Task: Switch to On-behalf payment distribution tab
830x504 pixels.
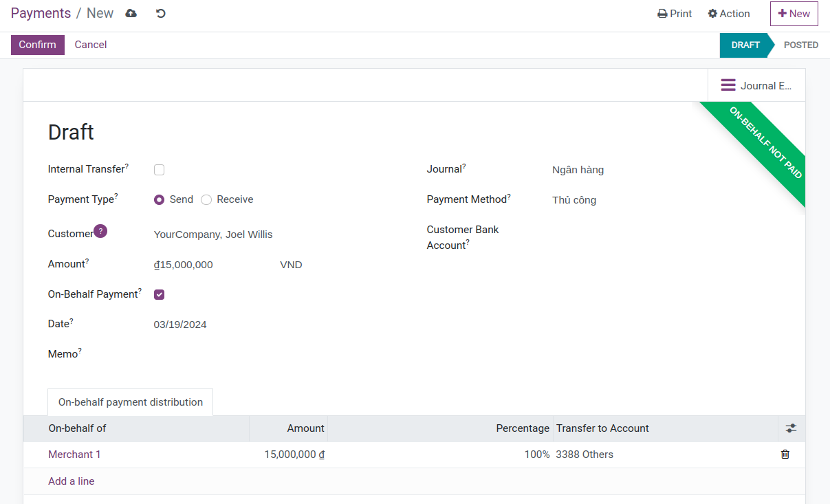Action: coord(130,402)
